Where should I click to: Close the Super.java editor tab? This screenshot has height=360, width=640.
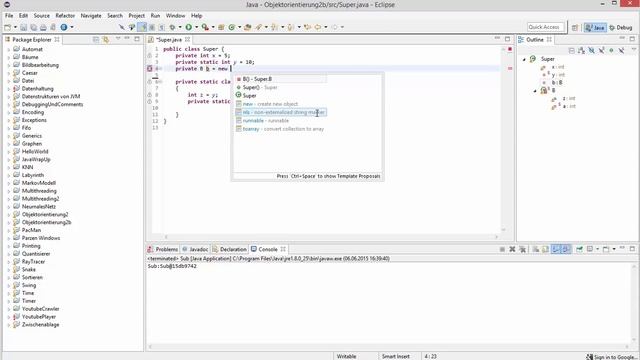click(187, 39)
